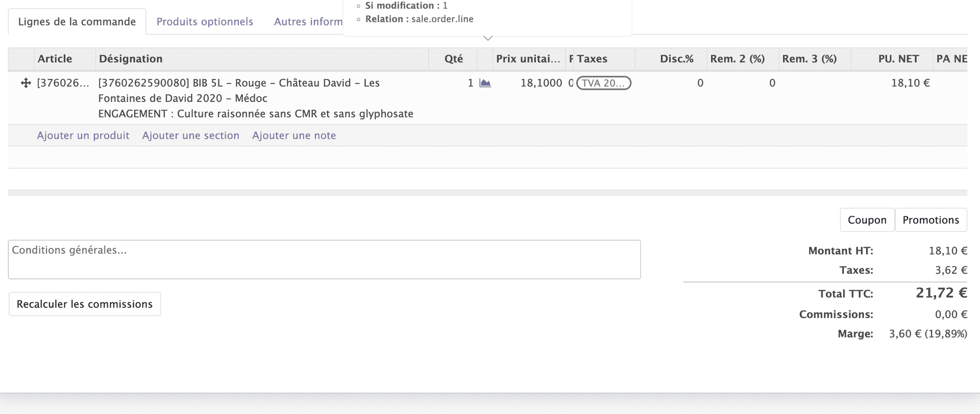
Task: Select the Lignes de la commande tab
Action: [x=77, y=22]
